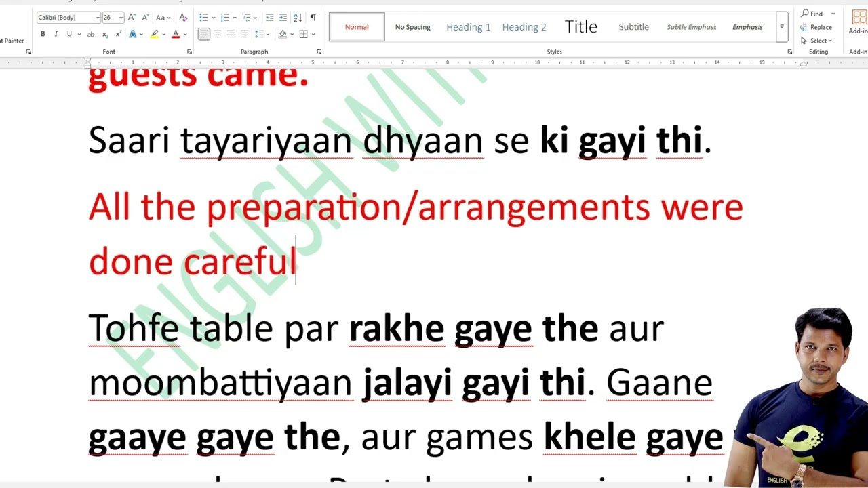
Task: Open numbering library dropdown arrow
Action: point(234,17)
